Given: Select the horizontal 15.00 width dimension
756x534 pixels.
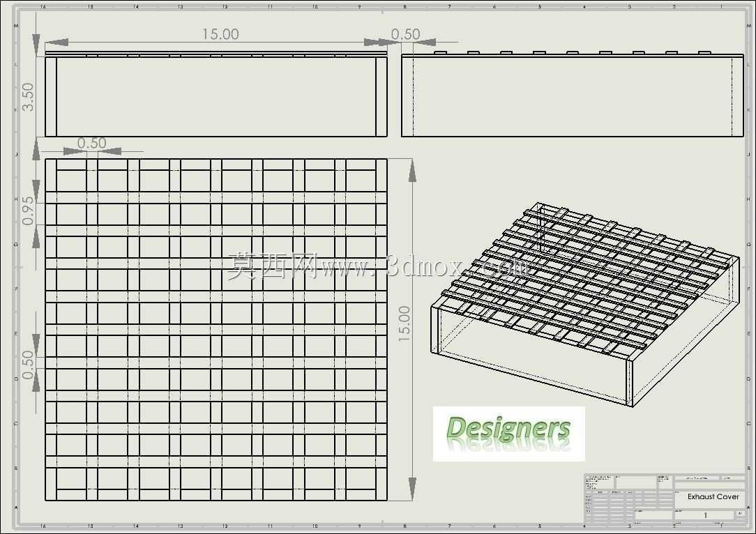Looking at the screenshot, I should (220, 34).
